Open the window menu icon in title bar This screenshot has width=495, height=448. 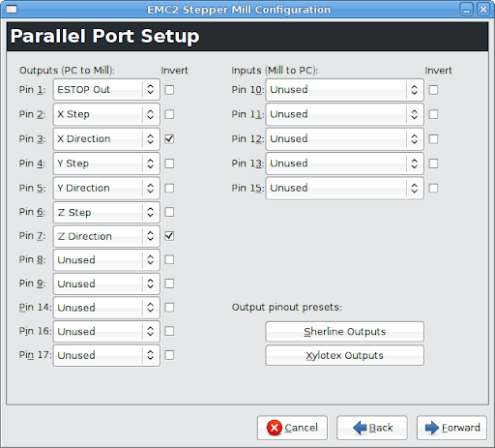(12, 10)
